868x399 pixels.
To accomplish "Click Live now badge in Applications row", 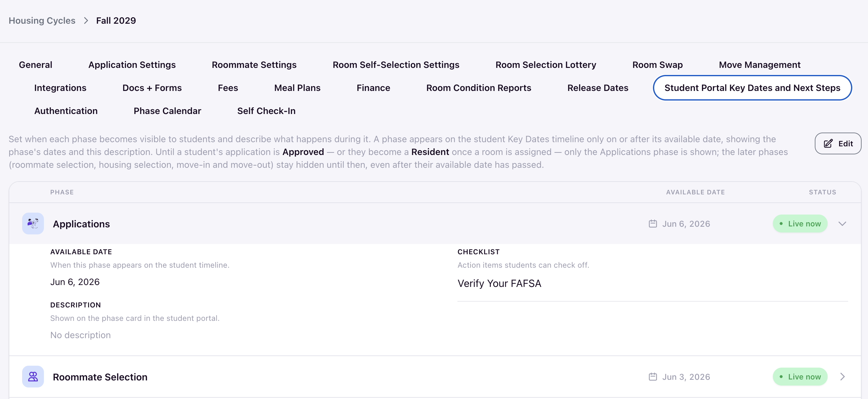I will point(800,224).
